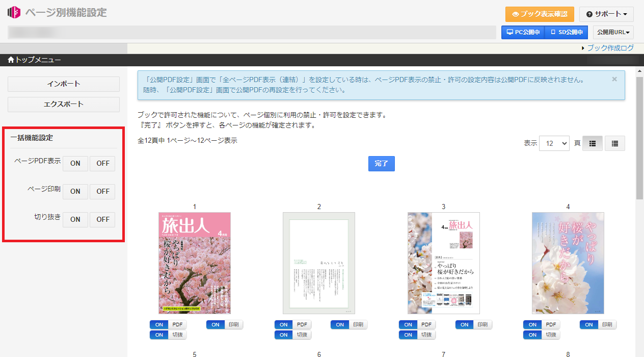Click the PC公開中 monitor icon button
Viewport: 644px width, 357px height.
(x=523, y=32)
